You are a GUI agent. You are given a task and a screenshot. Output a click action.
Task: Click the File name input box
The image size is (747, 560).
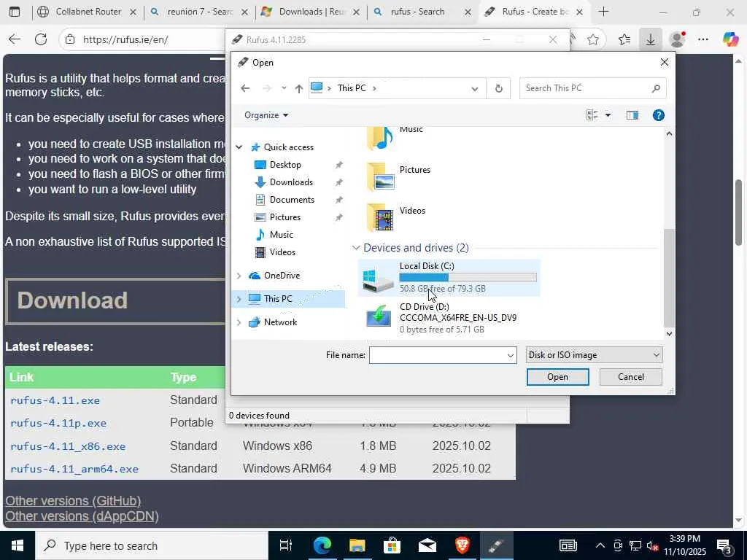point(437,355)
